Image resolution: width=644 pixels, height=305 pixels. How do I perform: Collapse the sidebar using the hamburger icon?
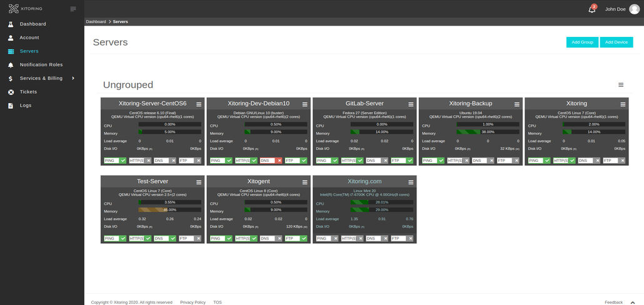point(73,9)
